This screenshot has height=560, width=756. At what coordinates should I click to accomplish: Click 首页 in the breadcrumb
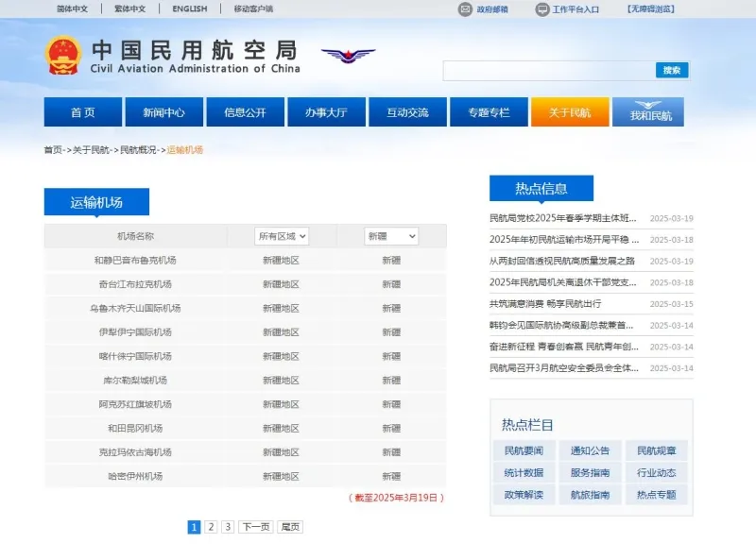pos(53,150)
